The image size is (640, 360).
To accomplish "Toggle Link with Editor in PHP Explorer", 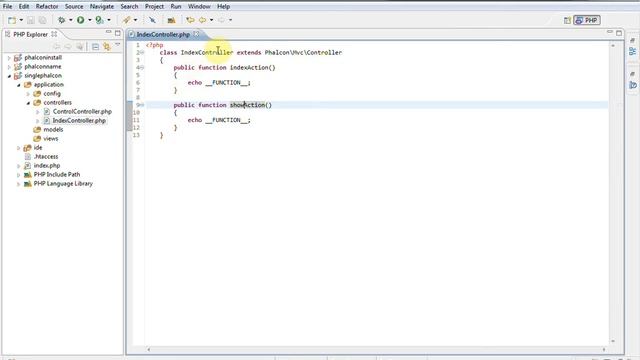I will click(x=107, y=47).
